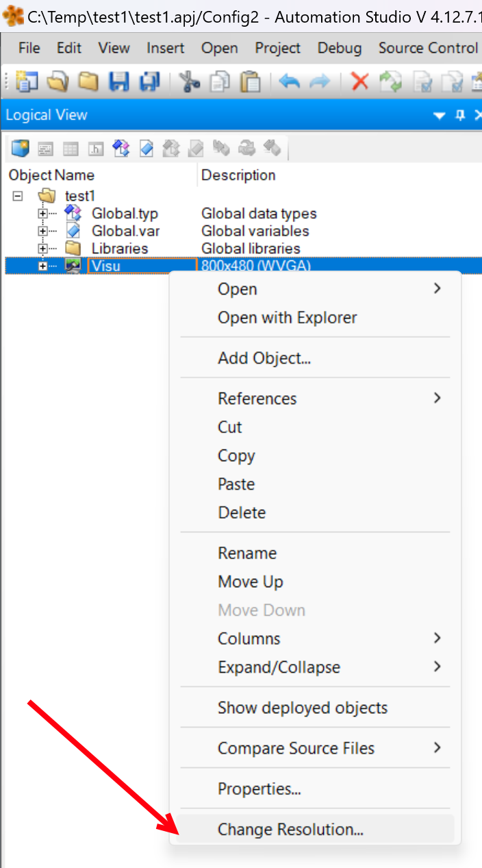Image resolution: width=482 pixels, height=868 pixels.
Task: Open the Debug menu
Action: pos(340,48)
